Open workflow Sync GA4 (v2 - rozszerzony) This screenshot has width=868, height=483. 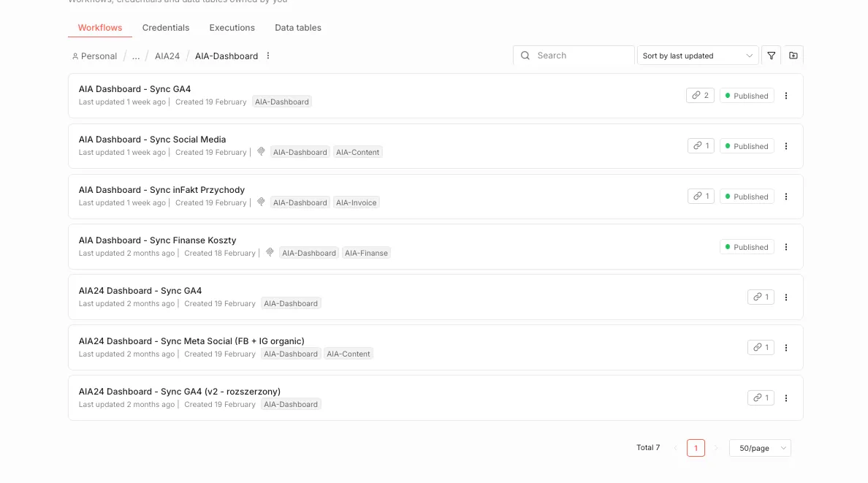179,391
